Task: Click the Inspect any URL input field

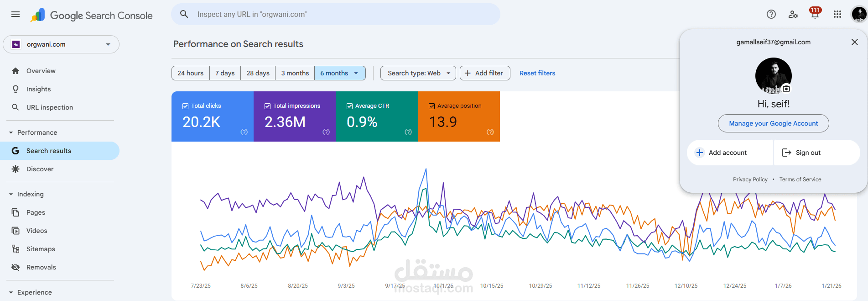Action: pos(336,14)
